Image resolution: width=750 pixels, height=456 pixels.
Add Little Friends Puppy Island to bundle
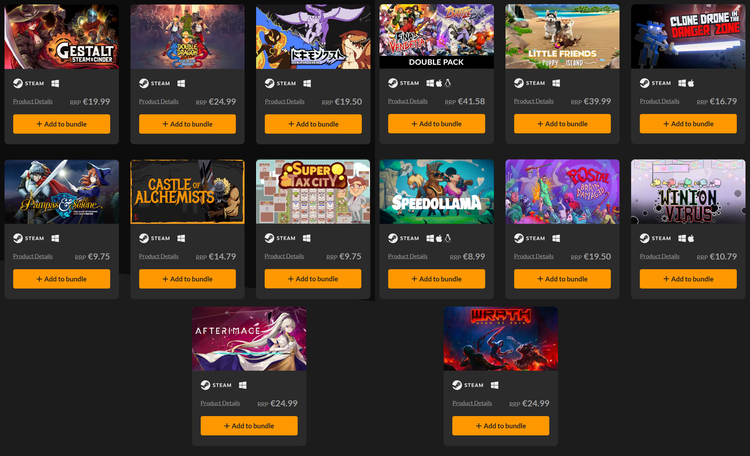pos(562,124)
